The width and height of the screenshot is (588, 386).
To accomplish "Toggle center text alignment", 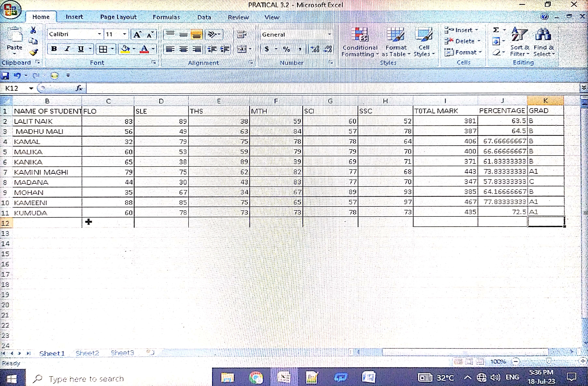I will click(x=183, y=49).
